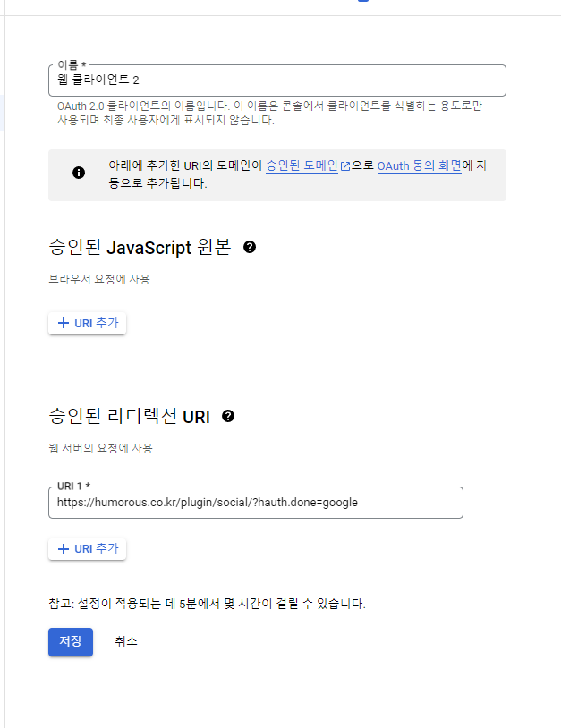Click the info icon in the notice box

79,173
